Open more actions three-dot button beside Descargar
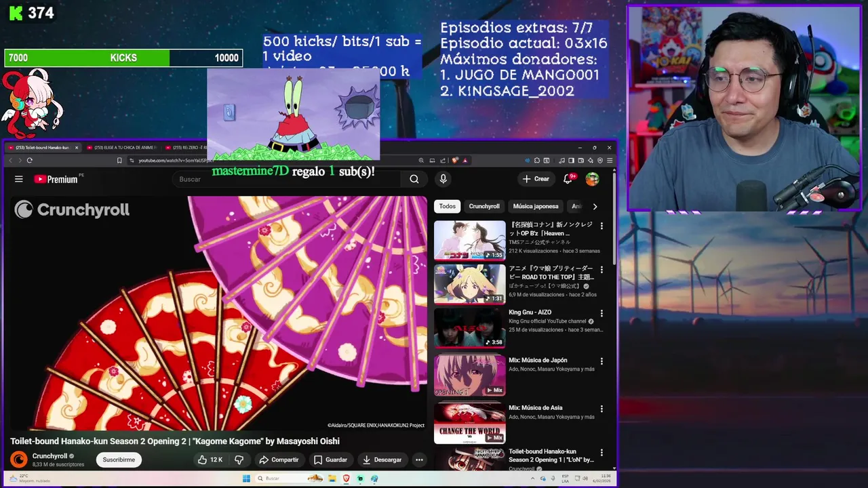This screenshot has height=488, width=868. tap(419, 460)
